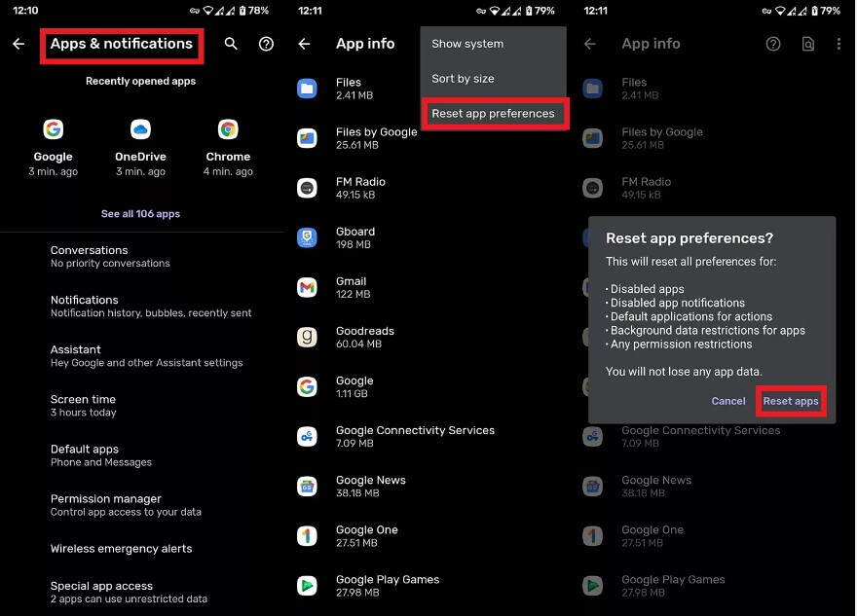
Task: Open Google app icon in middle list
Action: (307, 386)
